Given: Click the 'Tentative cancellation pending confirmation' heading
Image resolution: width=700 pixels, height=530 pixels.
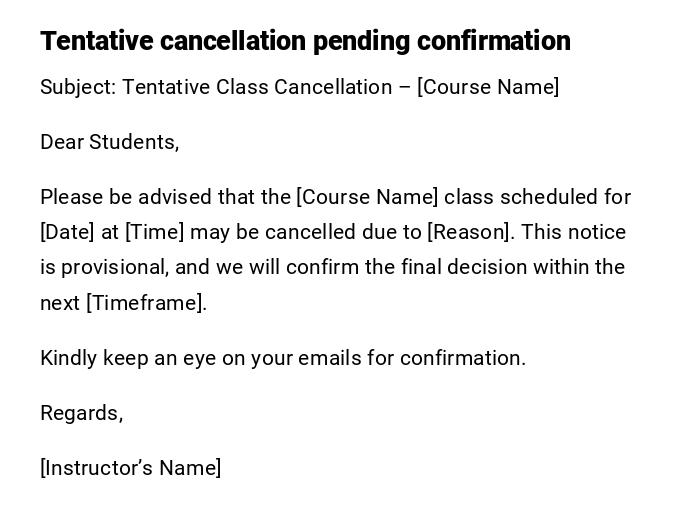Looking at the screenshot, I should click(305, 41).
